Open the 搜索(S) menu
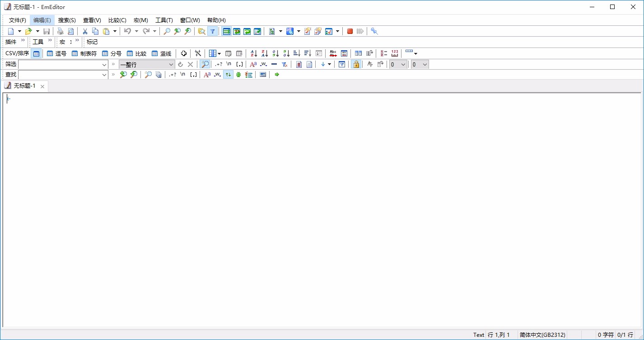 pos(66,20)
